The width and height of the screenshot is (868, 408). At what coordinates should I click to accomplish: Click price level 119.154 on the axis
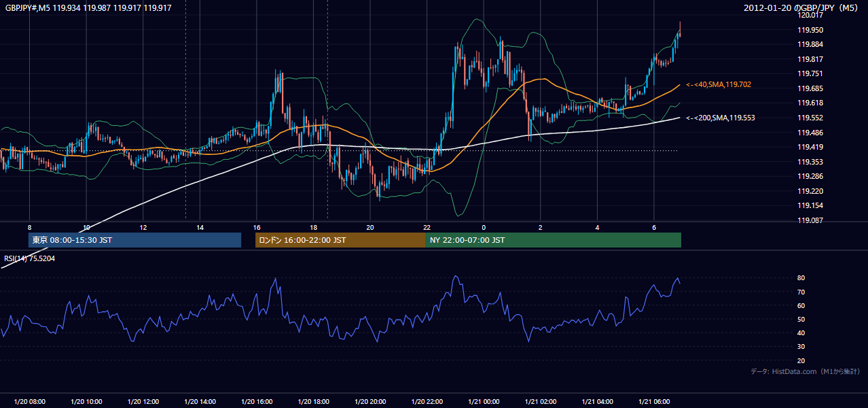tap(810, 205)
